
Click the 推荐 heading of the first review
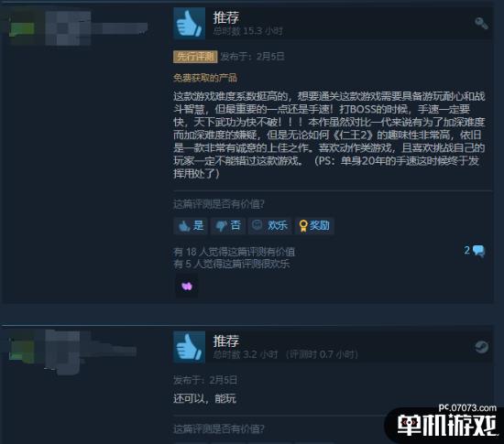tap(226, 17)
